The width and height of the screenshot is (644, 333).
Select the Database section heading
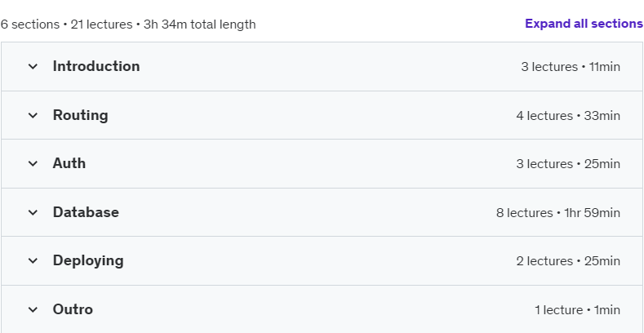tap(86, 212)
